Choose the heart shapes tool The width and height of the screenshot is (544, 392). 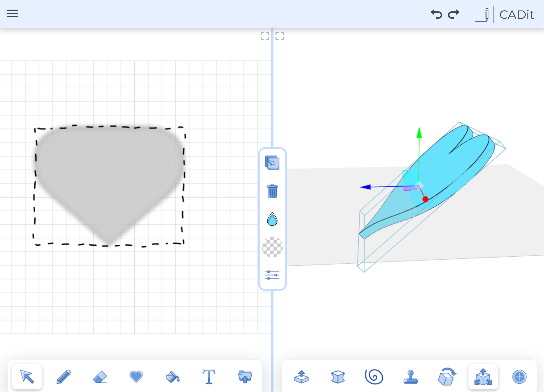pos(136,377)
